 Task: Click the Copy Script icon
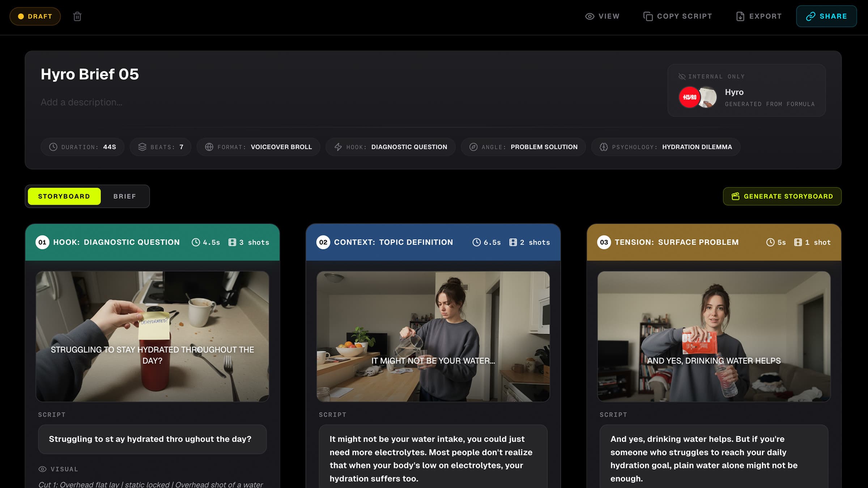648,16
